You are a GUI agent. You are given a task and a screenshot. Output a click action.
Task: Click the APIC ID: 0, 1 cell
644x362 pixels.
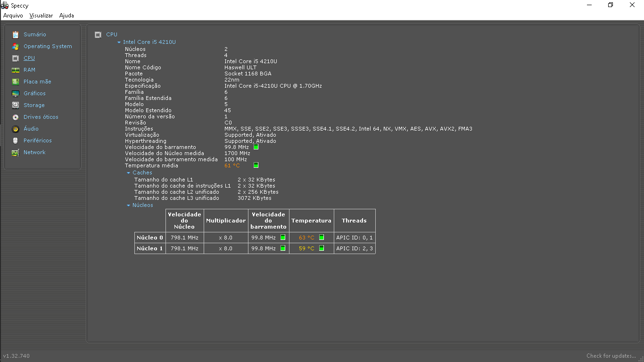355,238
